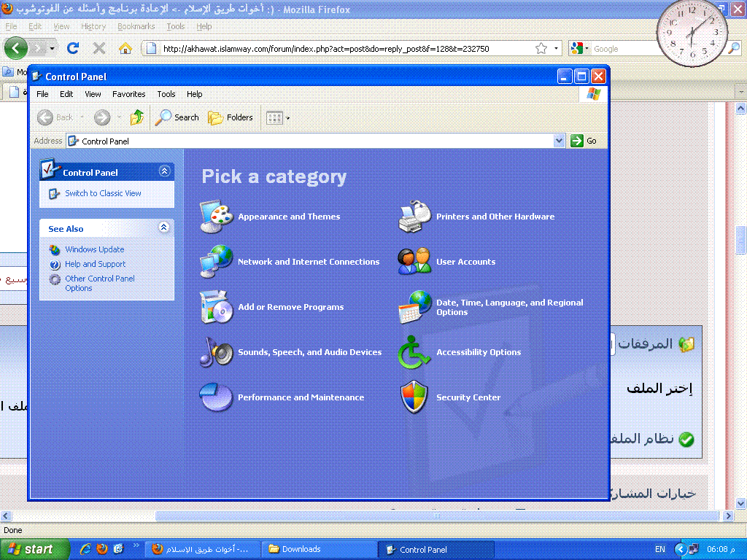This screenshot has height=560, width=747.
Task: Click the Firefox Stop button
Action: [x=99, y=48]
